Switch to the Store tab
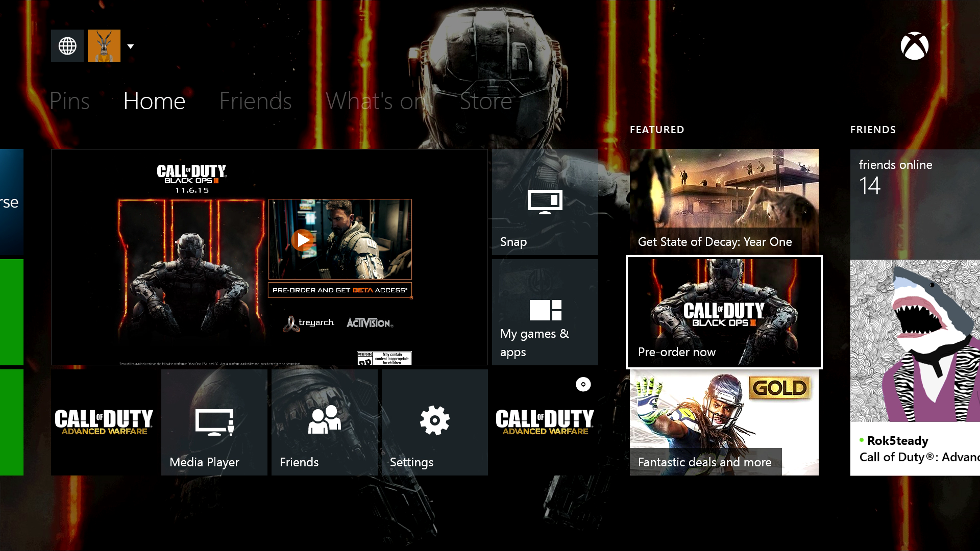 [x=485, y=101]
